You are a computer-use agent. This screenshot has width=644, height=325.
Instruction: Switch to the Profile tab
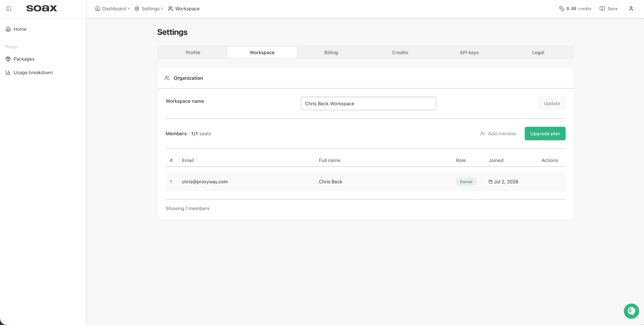click(193, 52)
